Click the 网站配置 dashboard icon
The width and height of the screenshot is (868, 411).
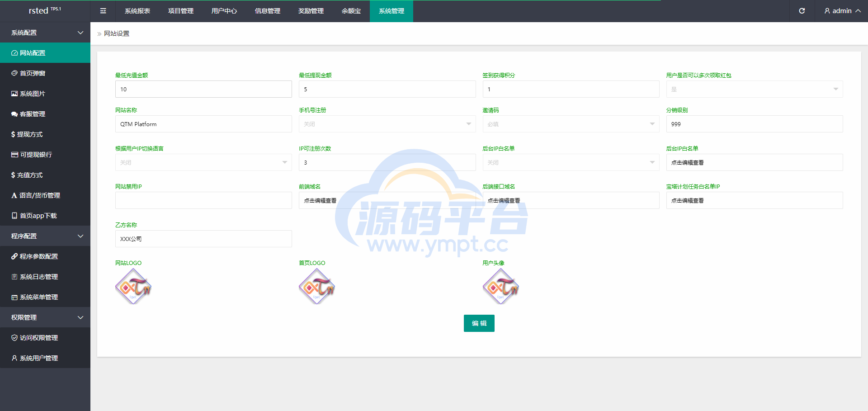(14, 53)
